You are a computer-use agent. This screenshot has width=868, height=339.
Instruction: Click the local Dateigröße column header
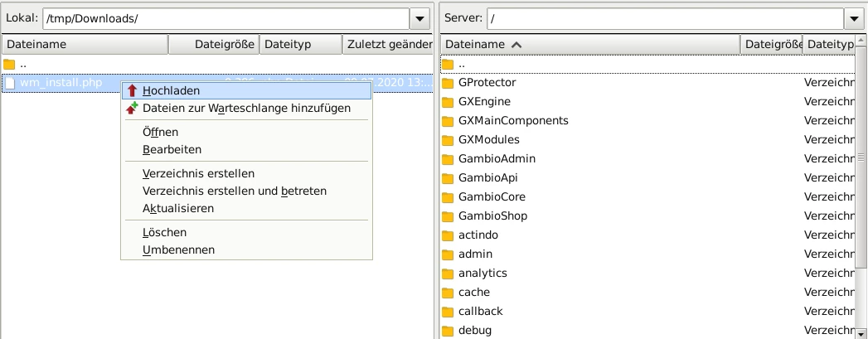(214, 45)
